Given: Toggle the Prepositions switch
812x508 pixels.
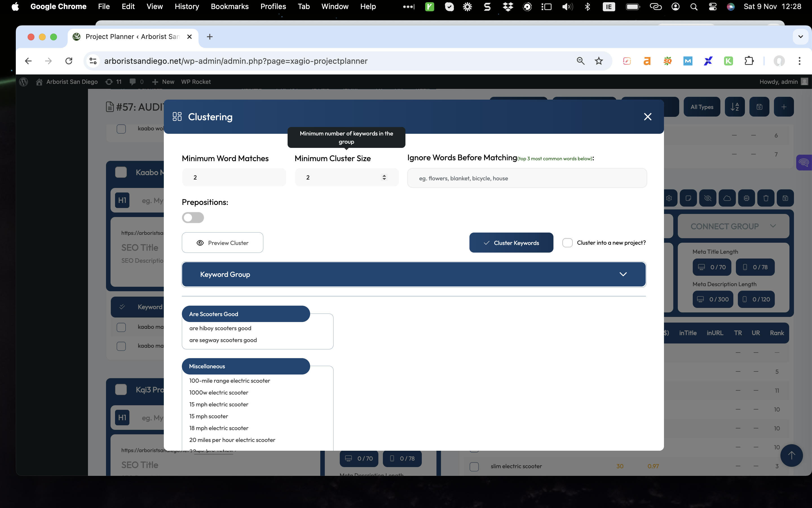Looking at the screenshot, I should click(193, 217).
